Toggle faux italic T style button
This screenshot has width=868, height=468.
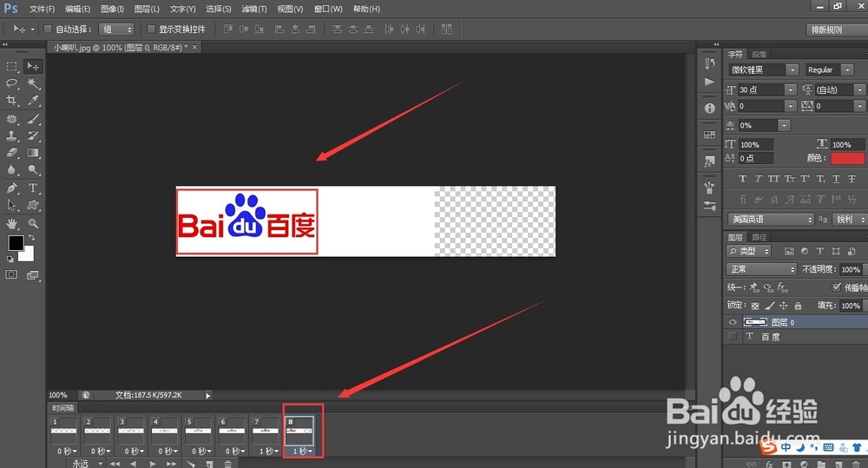pos(759,178)
